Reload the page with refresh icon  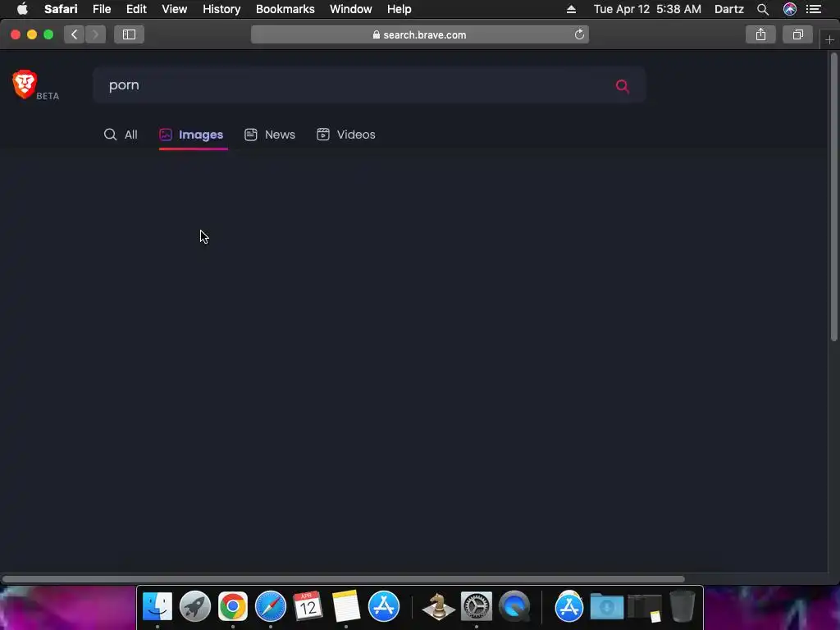pyautogui.click(x=579, y=34)
